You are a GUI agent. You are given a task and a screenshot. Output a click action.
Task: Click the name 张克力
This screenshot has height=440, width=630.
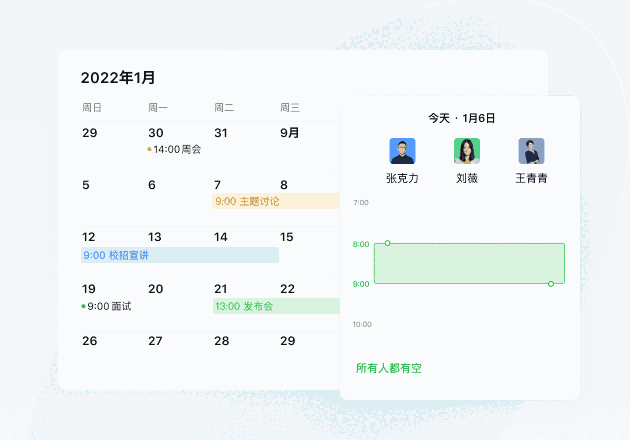click(x=402, y=178)
